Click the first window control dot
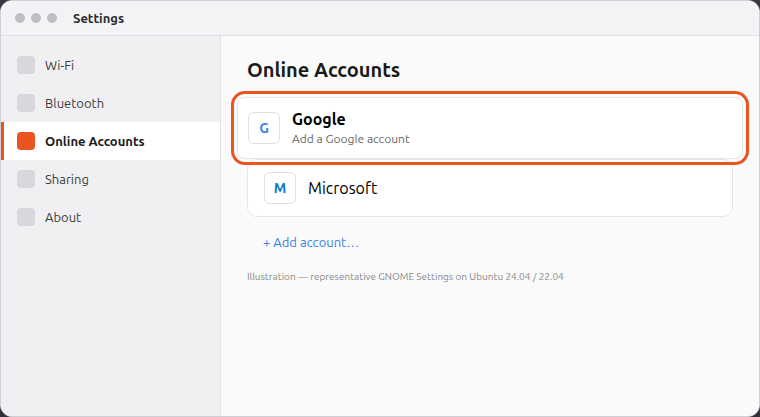The image size is (760, 417). tap(20, 18)
